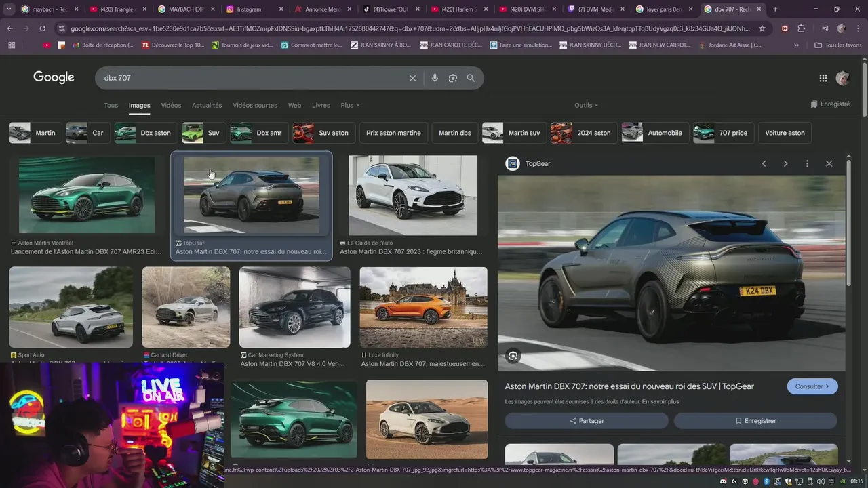868x488 pixels.
Task: Open the Car Marketing System thumbnail
Action: (x=294, y=307)
